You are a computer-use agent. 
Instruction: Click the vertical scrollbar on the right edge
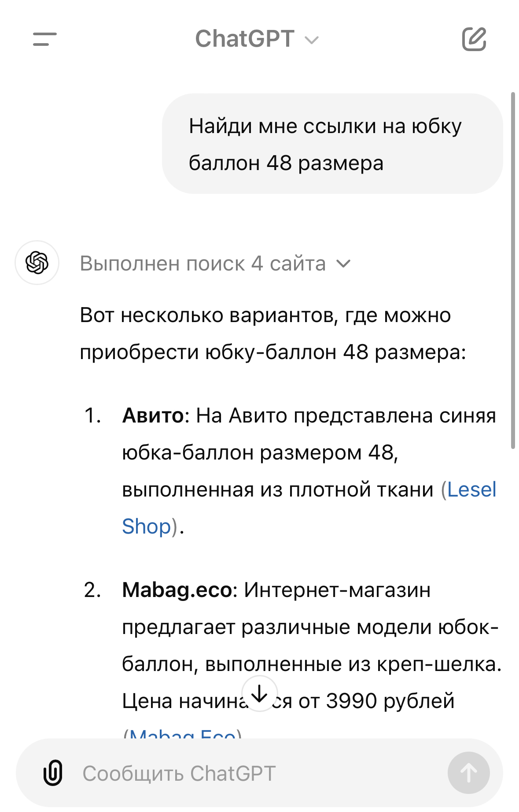click(x=513, y=270)
